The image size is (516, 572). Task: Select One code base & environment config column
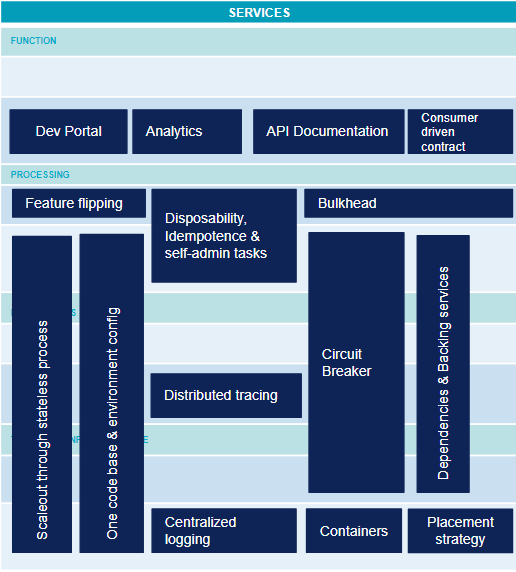tap(112, 393)
